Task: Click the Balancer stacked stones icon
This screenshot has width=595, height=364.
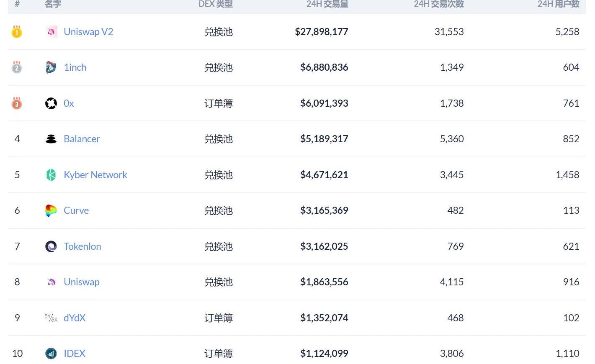Action: 51,139
